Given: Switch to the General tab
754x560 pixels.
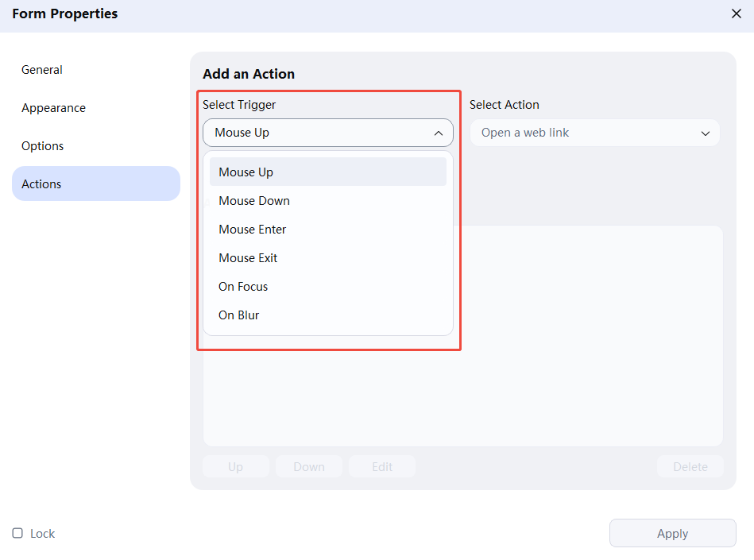Looking at the screenshot, I should (x=42, y=70).
